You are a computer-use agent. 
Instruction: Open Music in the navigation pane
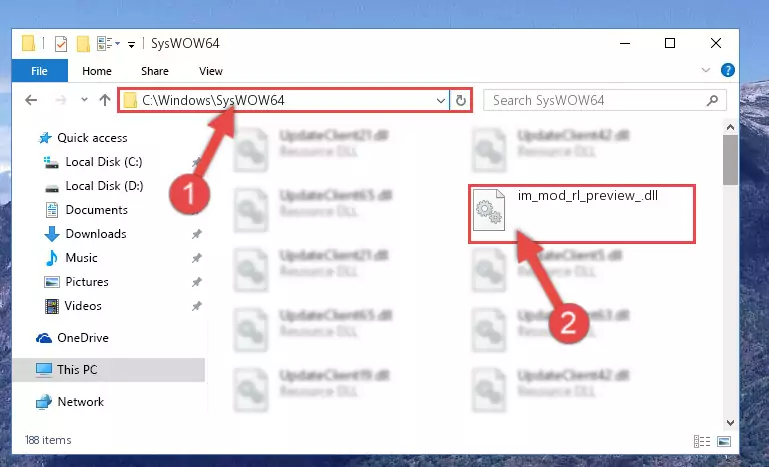[81, 258]
